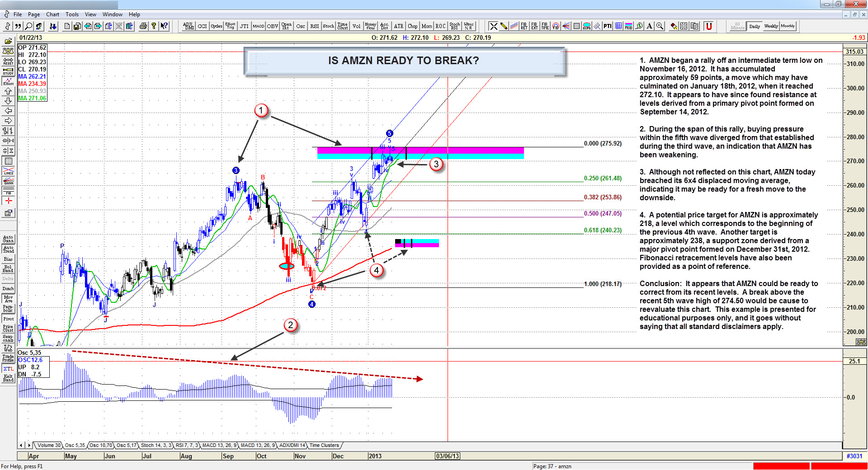
Task: Click the open folder icon in sidebar
Action: click(8, 41)
